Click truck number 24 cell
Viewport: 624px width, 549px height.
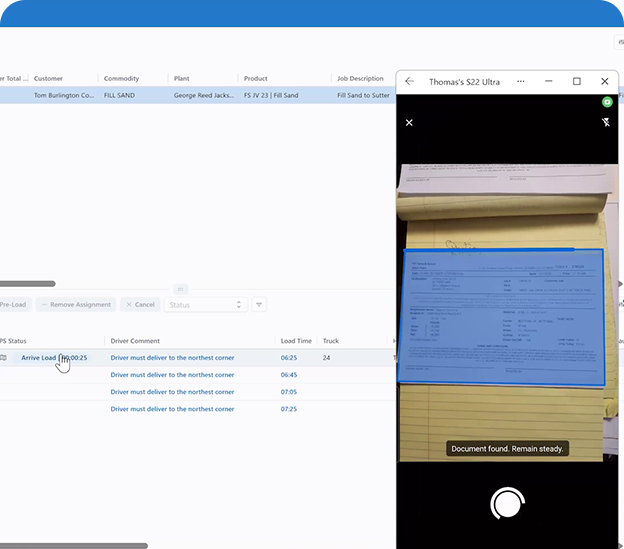[x=326, y=358]
